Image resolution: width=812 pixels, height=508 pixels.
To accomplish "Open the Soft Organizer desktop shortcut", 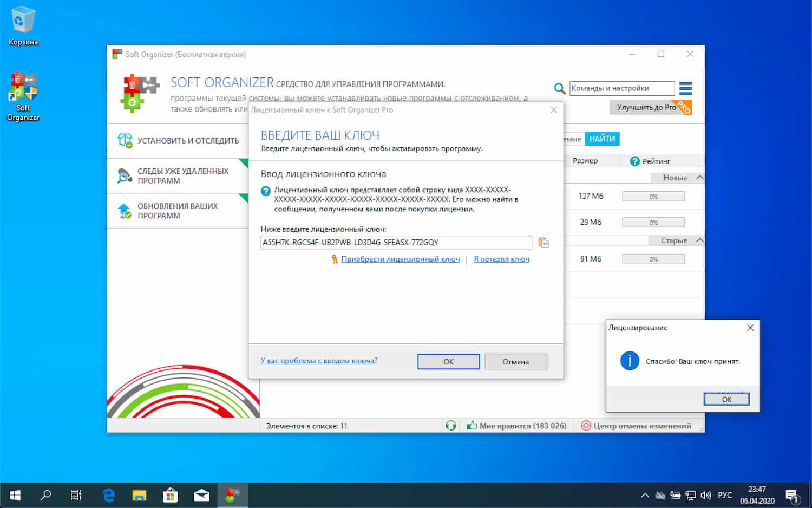I will pyautogui.click(x=23, y=96).
